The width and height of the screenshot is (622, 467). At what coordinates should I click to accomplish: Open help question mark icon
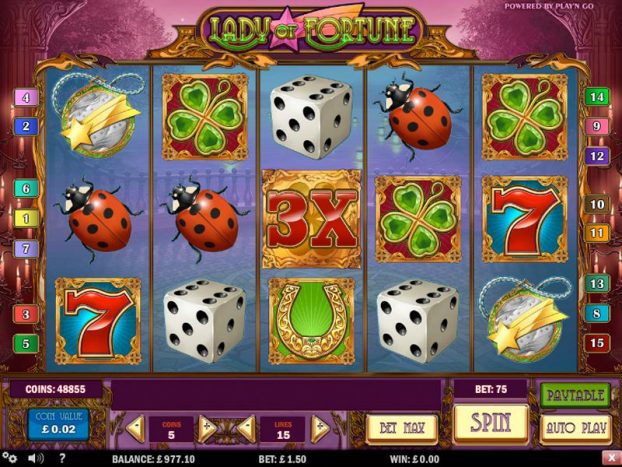point(62,459)
